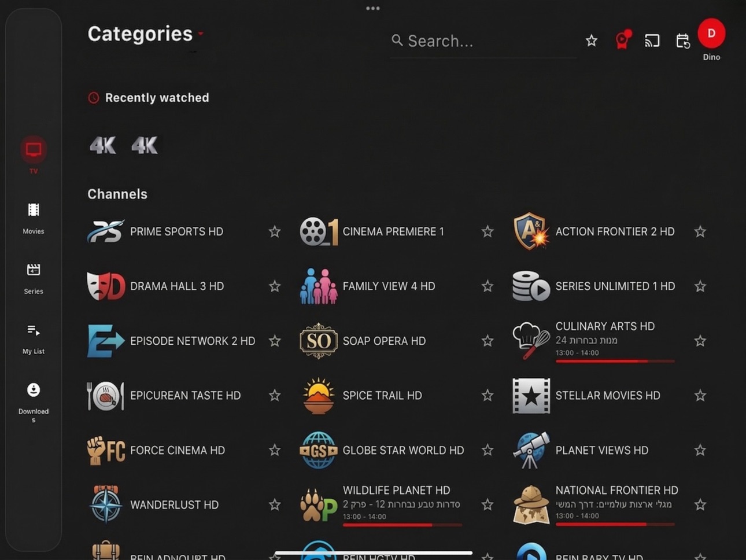Select the Episode Network 2 HD arrow logo

click(x=106, y=341)
